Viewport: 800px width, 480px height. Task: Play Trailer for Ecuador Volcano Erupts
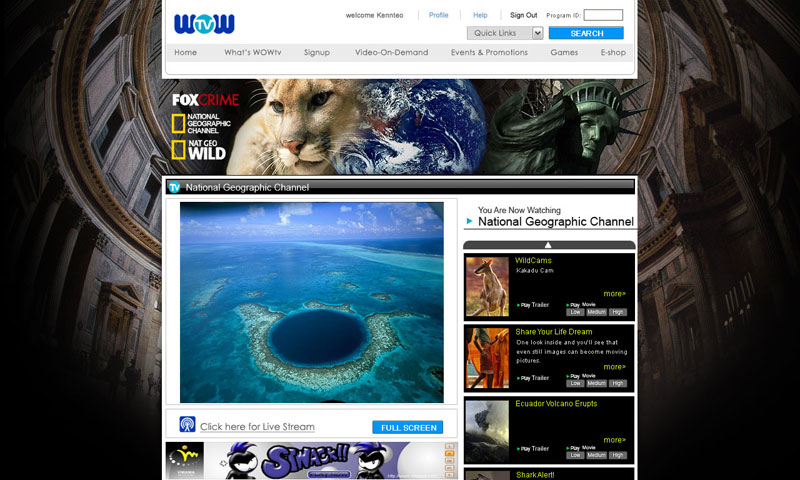point(533,449)
